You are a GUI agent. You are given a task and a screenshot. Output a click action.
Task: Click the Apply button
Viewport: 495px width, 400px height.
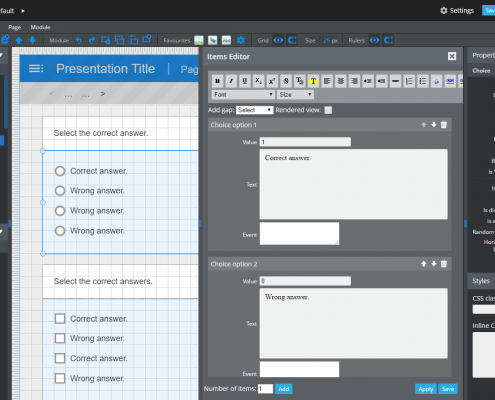click(x=426, y=389)
